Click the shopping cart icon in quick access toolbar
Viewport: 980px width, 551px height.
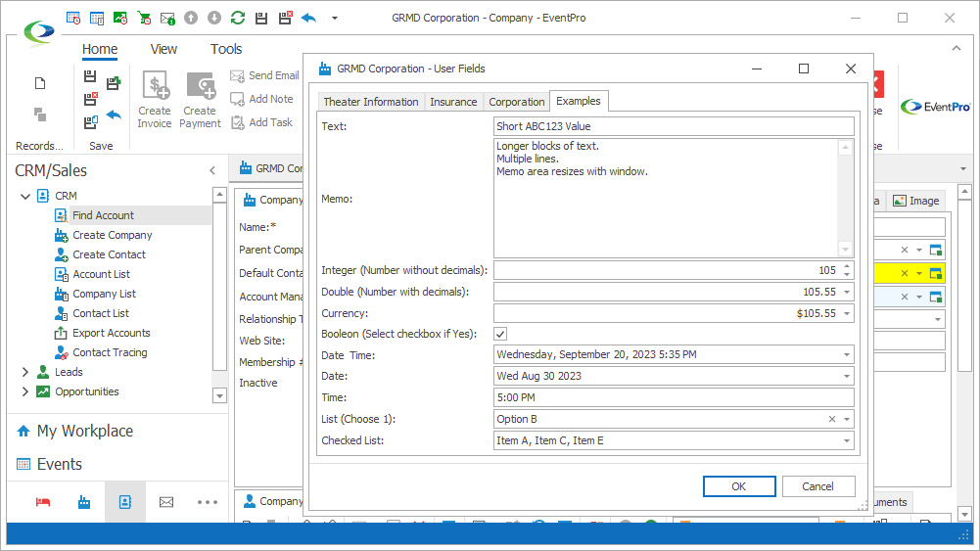[x=144, y=19]
